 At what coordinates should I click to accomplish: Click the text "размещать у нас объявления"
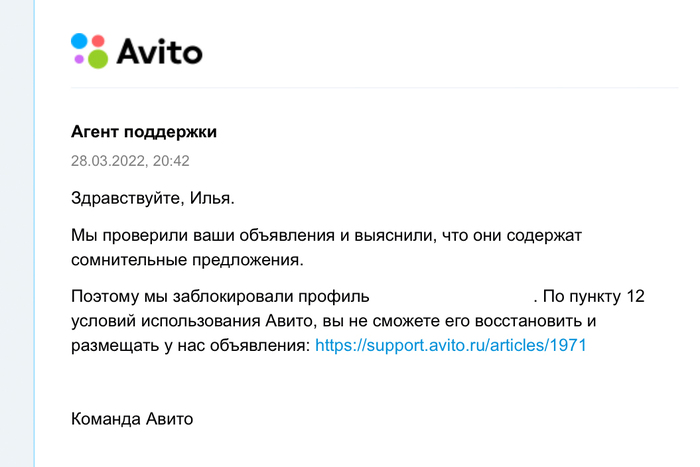point(190,345)
